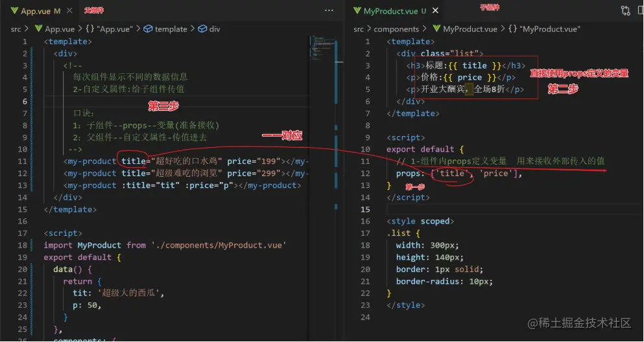Screen dimensions: 644x342
Task: Open the template breadcrumb
Action: click(x=171, y=29)
